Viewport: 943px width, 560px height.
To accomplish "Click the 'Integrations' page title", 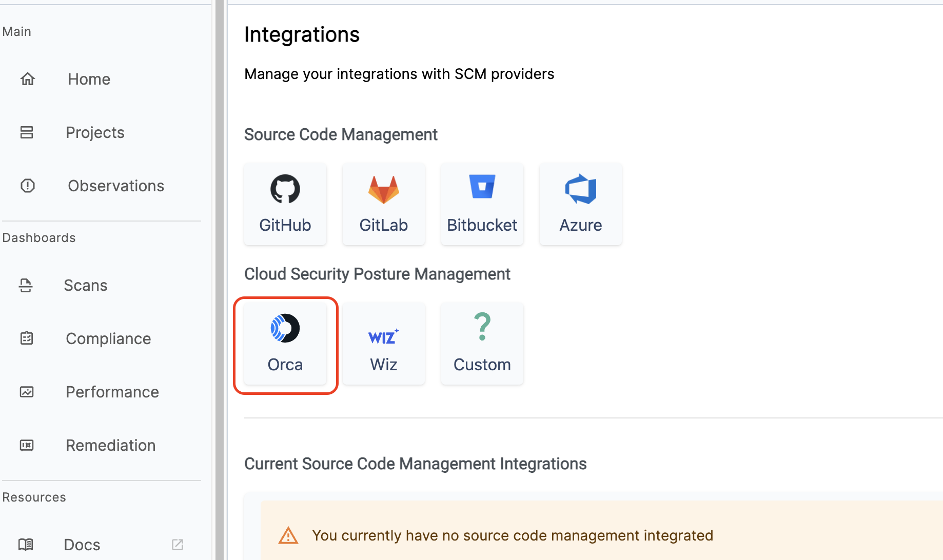I will 302,34.
